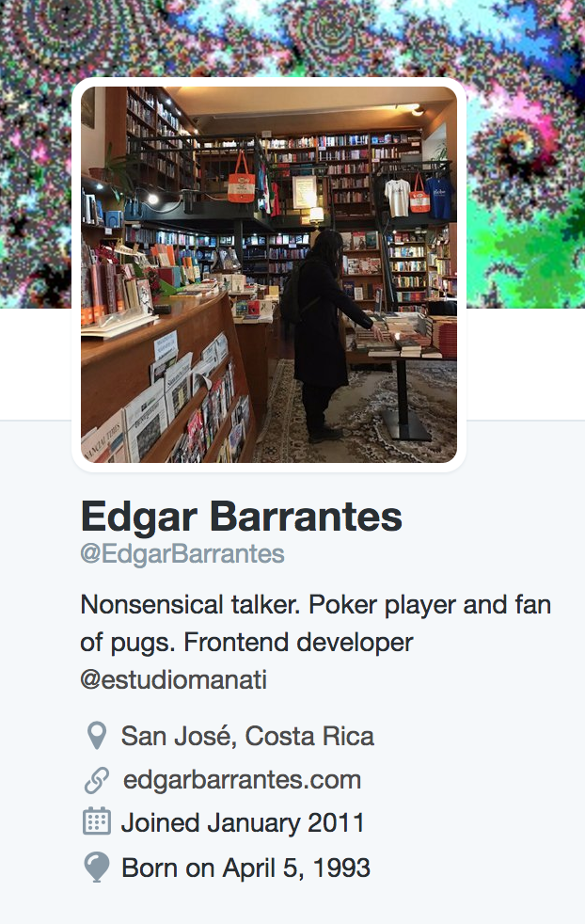The width and height of the screenshot is (585, 924).
Task: Click the calendar icon beside Joined date
Action: 97,820
